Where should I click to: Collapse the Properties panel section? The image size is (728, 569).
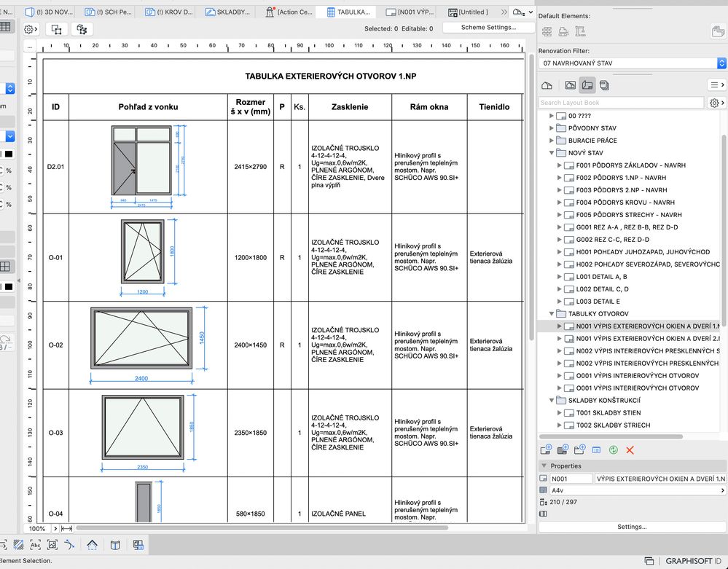(x=543, y=466)
